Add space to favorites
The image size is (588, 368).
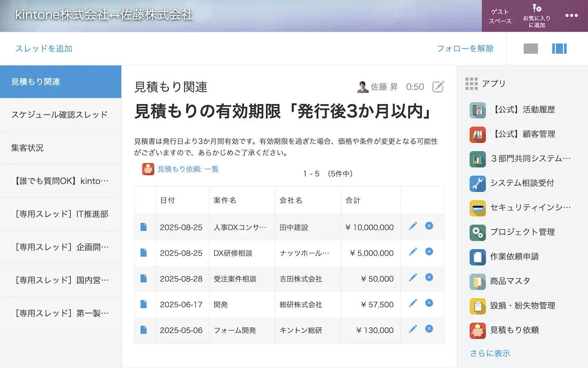[537, 16]
